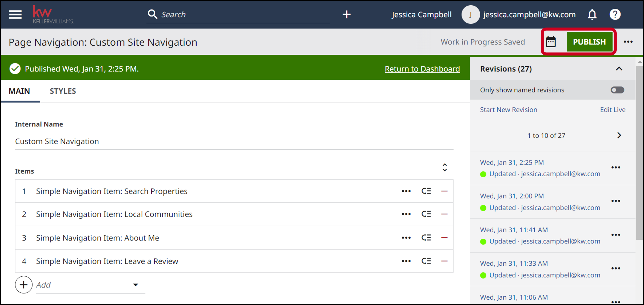Image resolution: width=644 pixels, height=305 pixels.
Task: Go to next page of revisions
Action: click(x=619, y=135)
